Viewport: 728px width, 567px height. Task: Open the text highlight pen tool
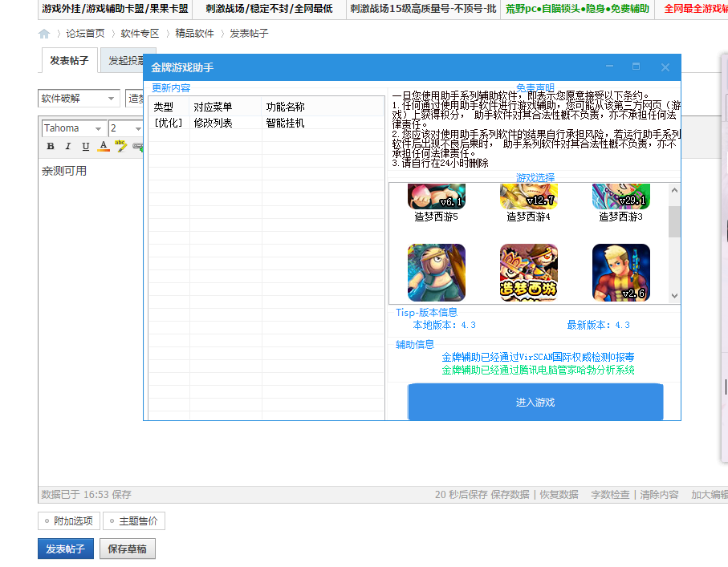(x=121, y=146)
